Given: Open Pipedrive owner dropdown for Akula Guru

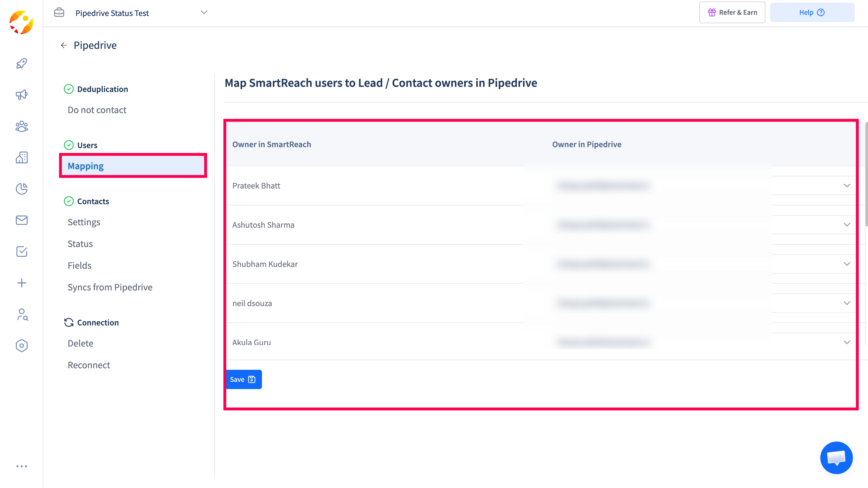Looking at the screenshot, I should (847, 342).
